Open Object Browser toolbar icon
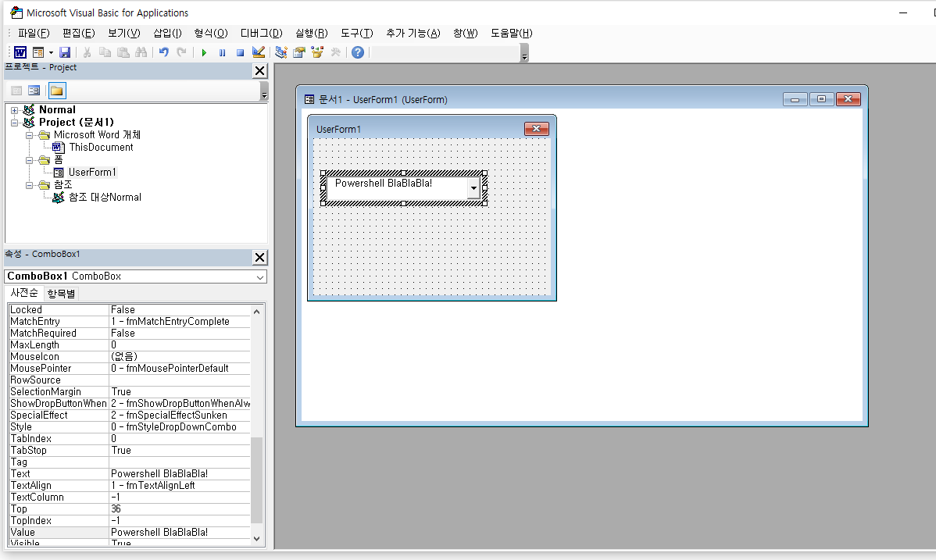This screenshot has height=560, width=936. tap(317, 52)
